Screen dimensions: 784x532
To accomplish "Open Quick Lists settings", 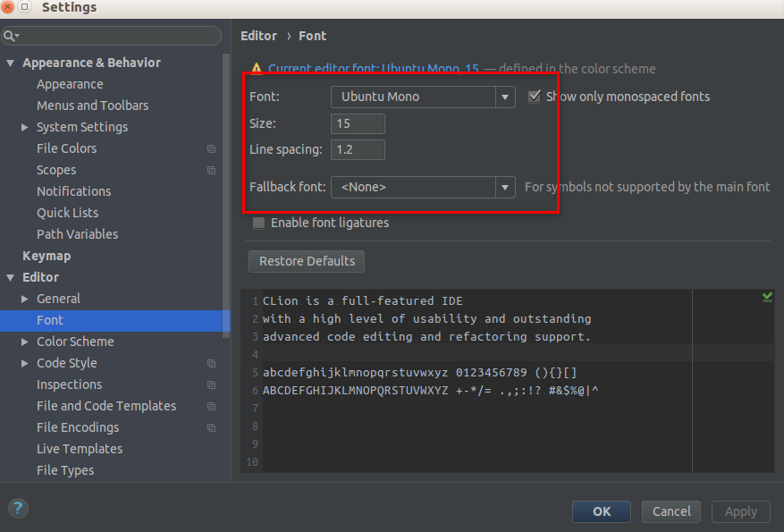I will tap(68, 213).
